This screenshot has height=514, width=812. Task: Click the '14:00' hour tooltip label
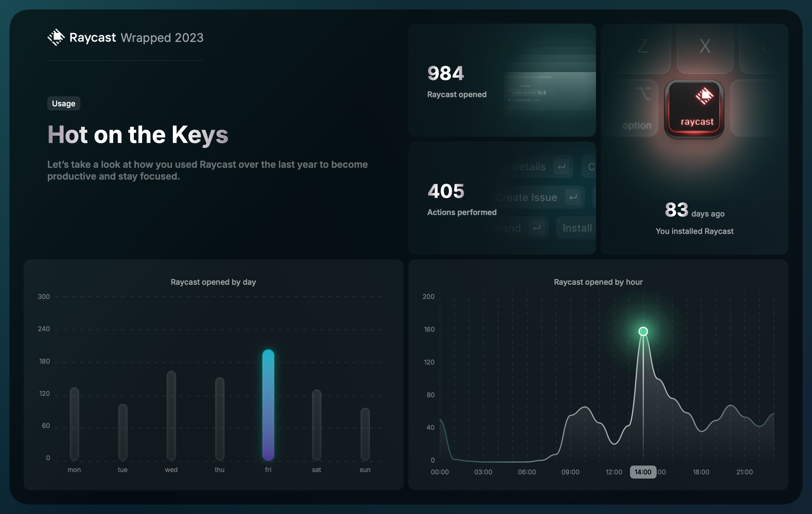pyautogui.click(x=643, y=472)
